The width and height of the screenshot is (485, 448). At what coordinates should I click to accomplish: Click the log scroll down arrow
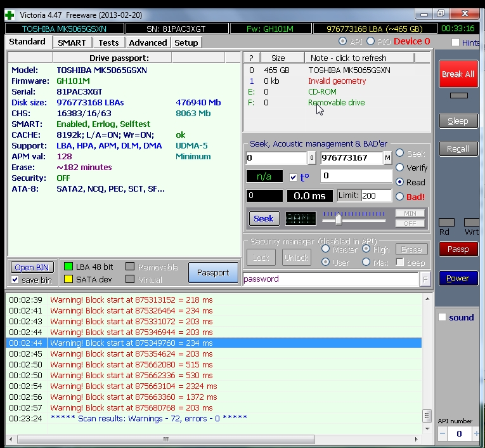(x=427, y=428)
